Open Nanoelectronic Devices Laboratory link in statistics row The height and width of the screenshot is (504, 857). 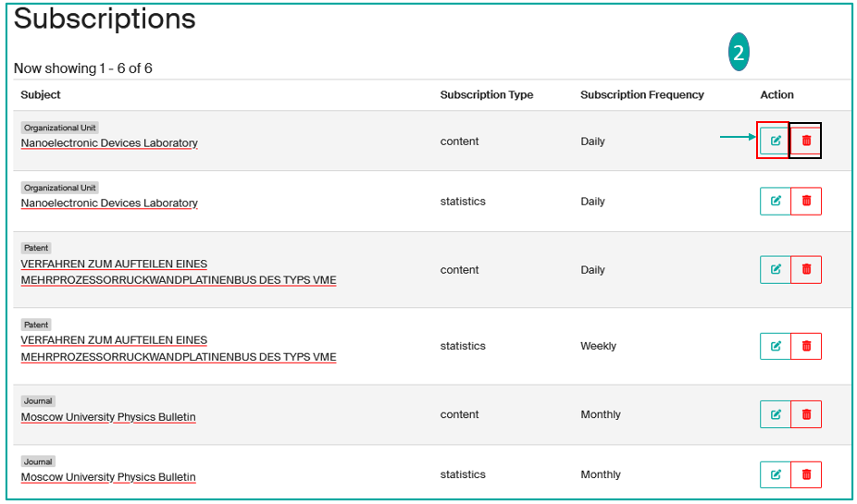point(109,203)
